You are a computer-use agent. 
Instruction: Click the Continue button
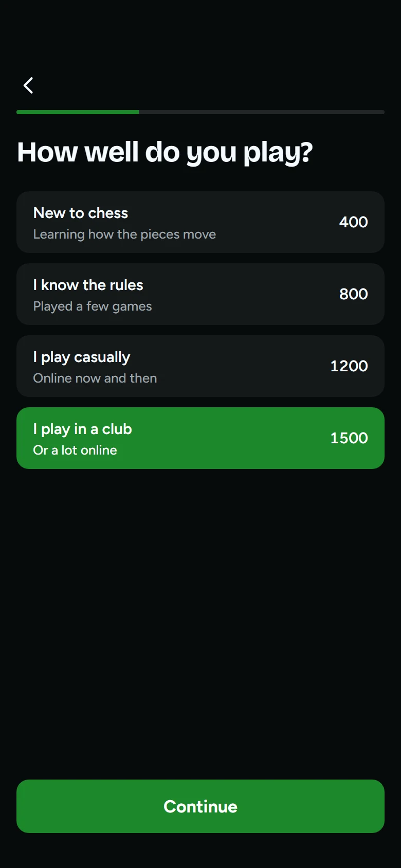click(200, 806)
